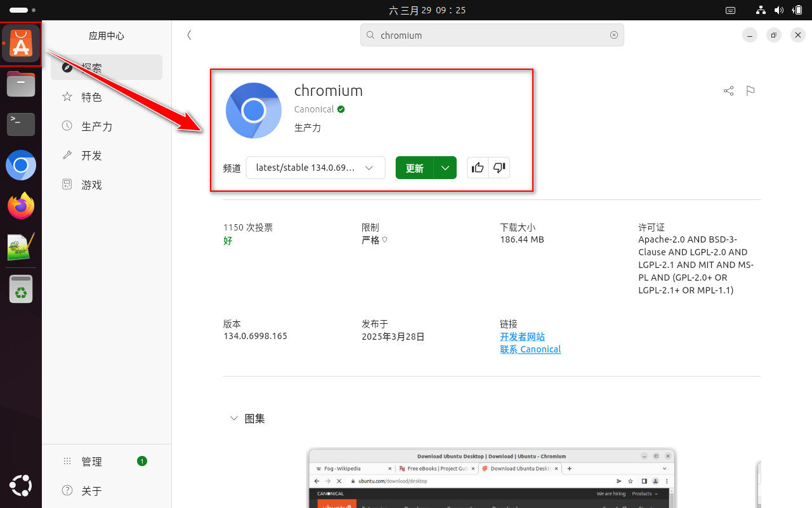Click the version 134.0.6998.165 value
This screenshot has height=508, width=812.
pyautogui.click(x=255, y=336)
